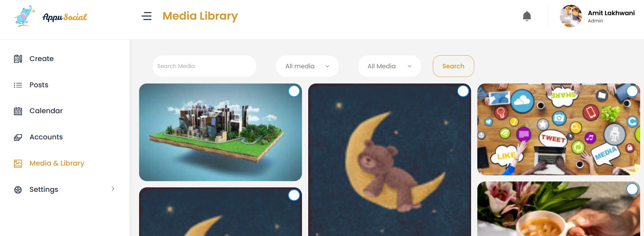Image resolution: width=644 pixels, height=236 pixels.
Task: Open the floating city island thumbnail
Action: coord(221,132)
